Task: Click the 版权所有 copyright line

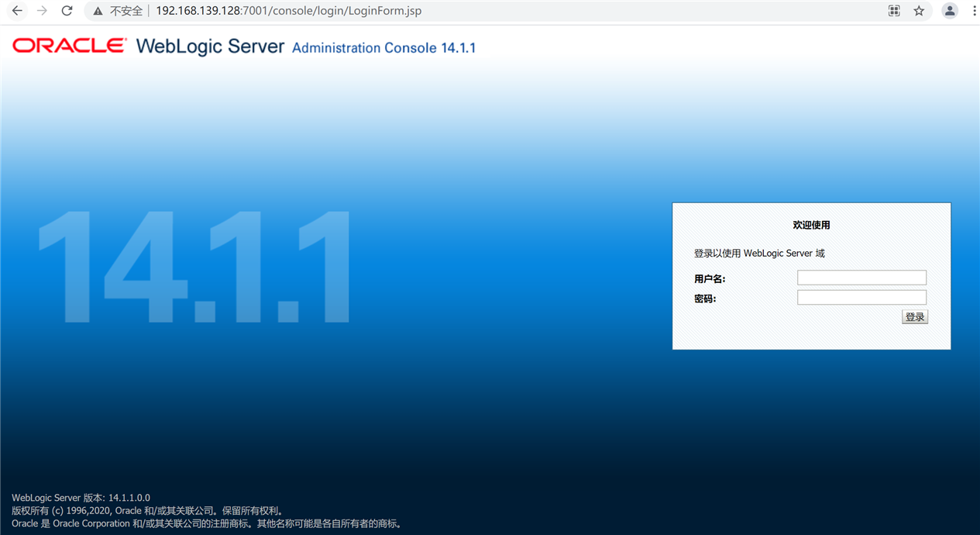Action: click(147, 511)
